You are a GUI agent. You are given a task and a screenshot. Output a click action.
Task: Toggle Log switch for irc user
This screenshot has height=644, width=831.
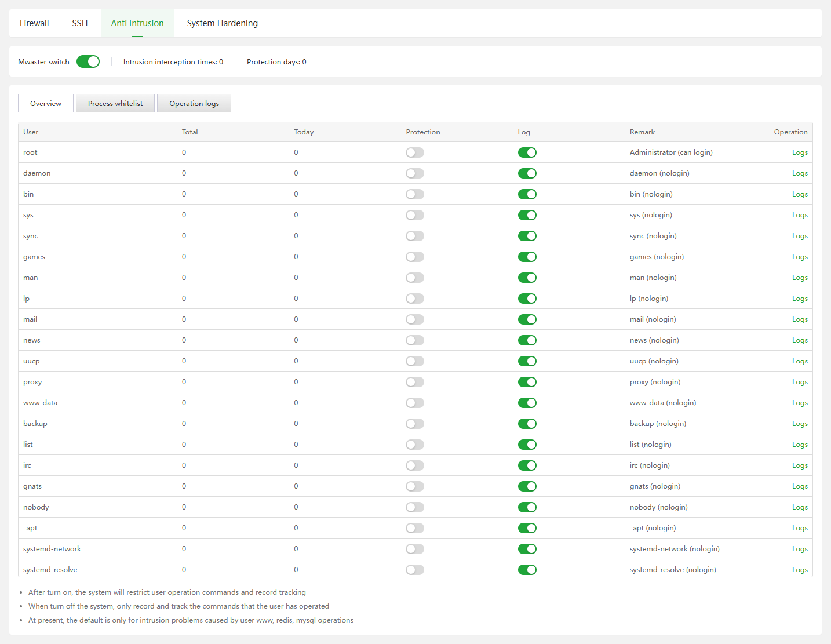(527, 465)
